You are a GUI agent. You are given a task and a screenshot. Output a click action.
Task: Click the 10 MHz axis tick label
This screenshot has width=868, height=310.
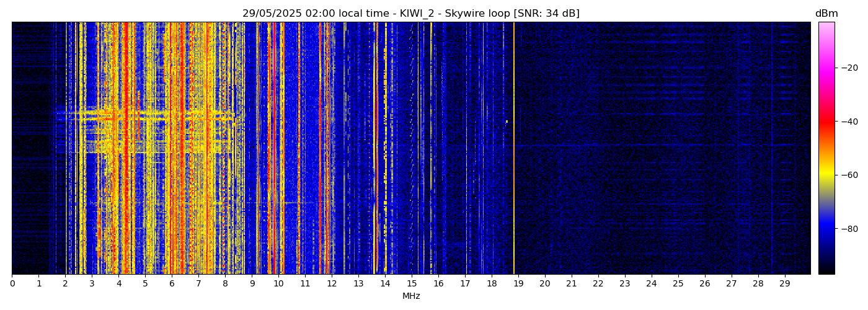point(278,283)
